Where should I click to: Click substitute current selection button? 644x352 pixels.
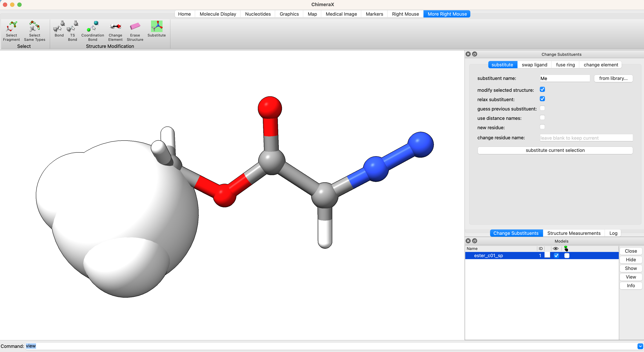click(555, 150)
